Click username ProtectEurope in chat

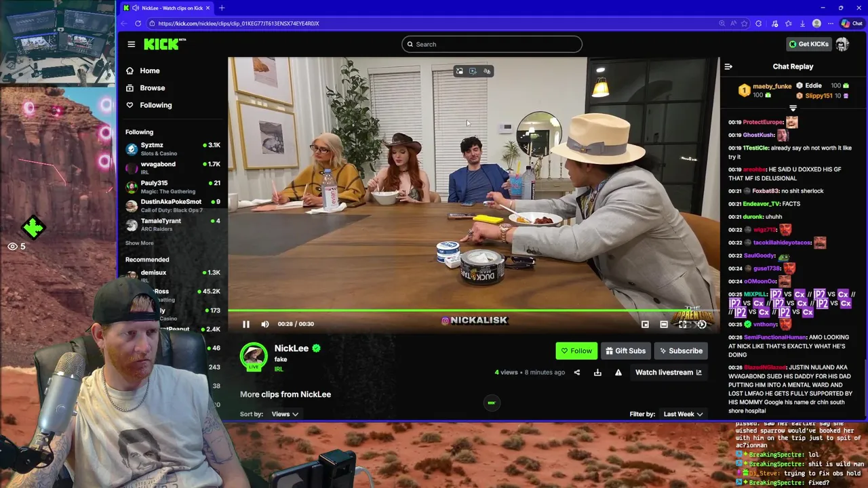pyautogui.click(x=763, y=122)
